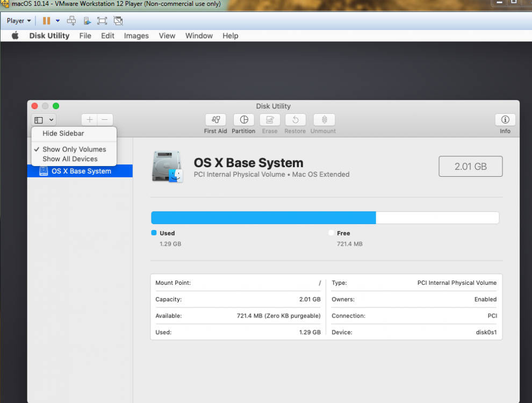Open the Player dropdown menu
This screenshot has height=403, width=532.
(19, 21)
